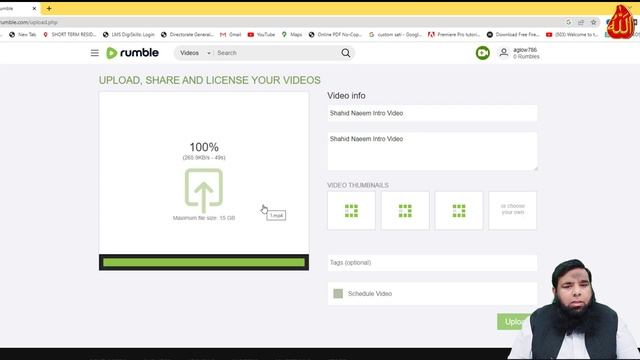Choose your own thumbnail option
The image size is (640, 360).
click(513, 211)
